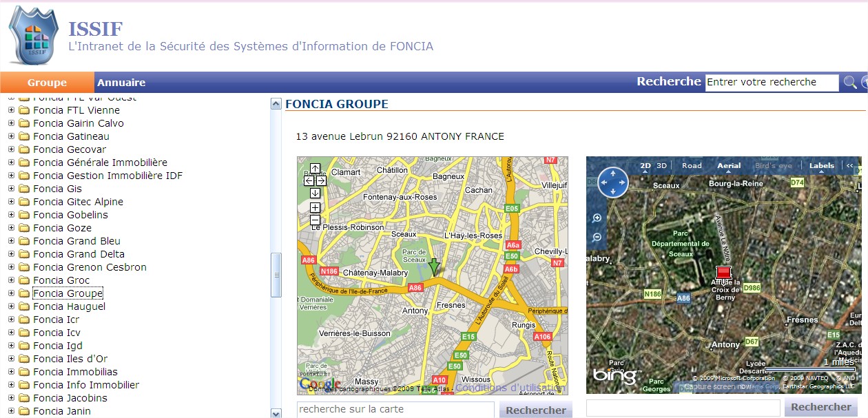
Task: Switch Bing map to Road view
Action: 692,165
